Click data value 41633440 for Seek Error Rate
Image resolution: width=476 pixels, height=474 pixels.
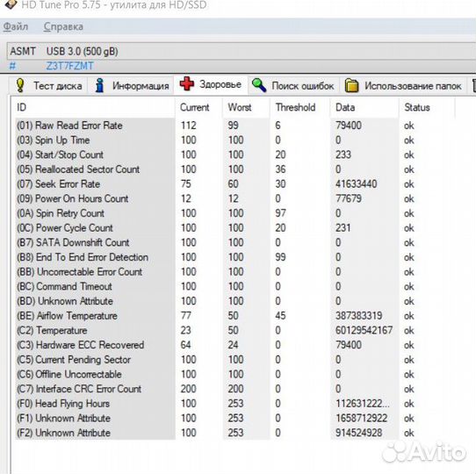click(356, 184)
